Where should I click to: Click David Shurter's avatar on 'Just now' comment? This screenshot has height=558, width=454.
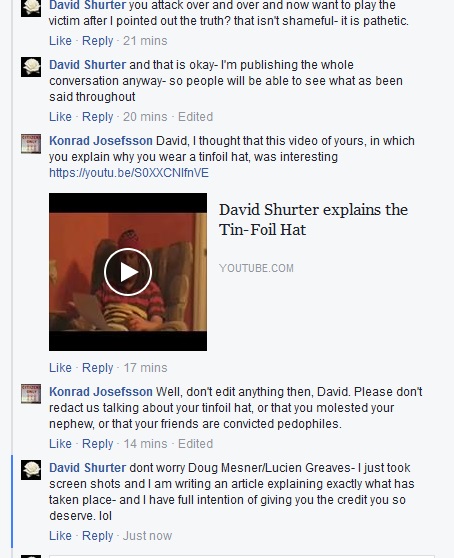click(31, 470)
